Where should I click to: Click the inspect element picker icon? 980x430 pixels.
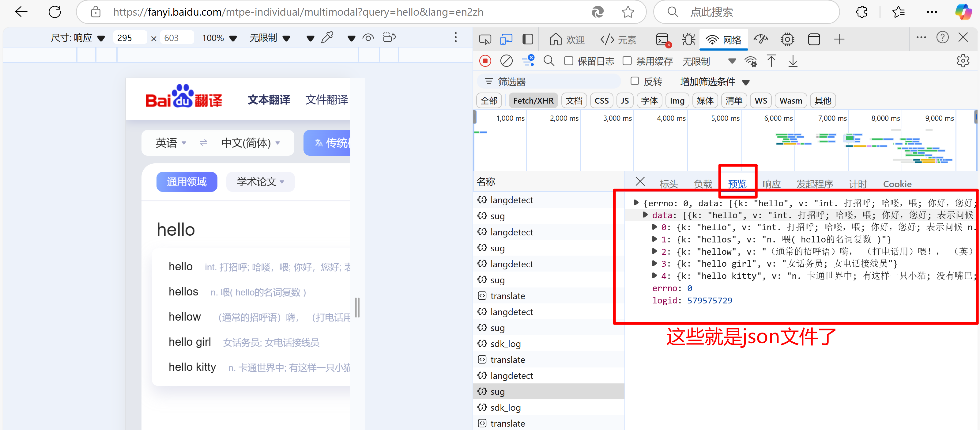(485, 39)
